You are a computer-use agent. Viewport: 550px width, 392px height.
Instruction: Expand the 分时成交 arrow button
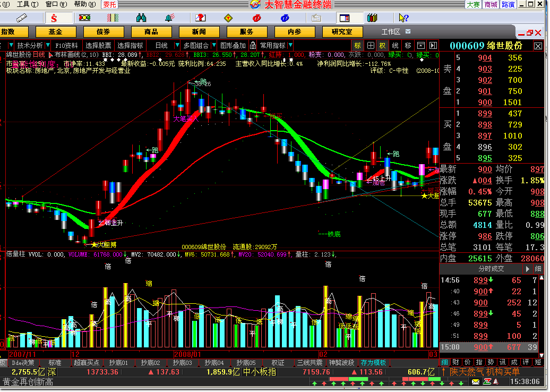527,269
